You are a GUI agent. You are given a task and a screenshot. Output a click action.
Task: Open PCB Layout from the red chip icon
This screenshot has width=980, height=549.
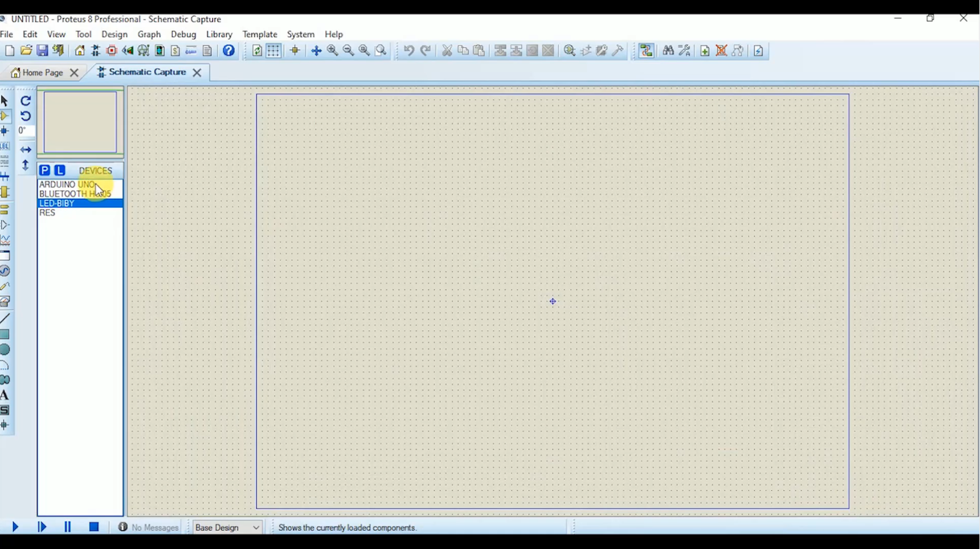tap(112, 51)
